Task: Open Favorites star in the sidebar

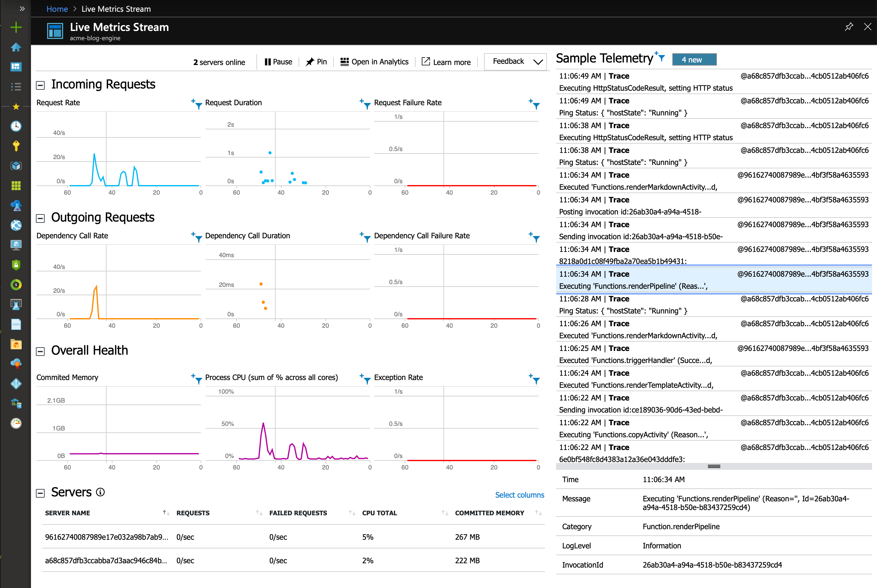Action: (x=16, y=106)
